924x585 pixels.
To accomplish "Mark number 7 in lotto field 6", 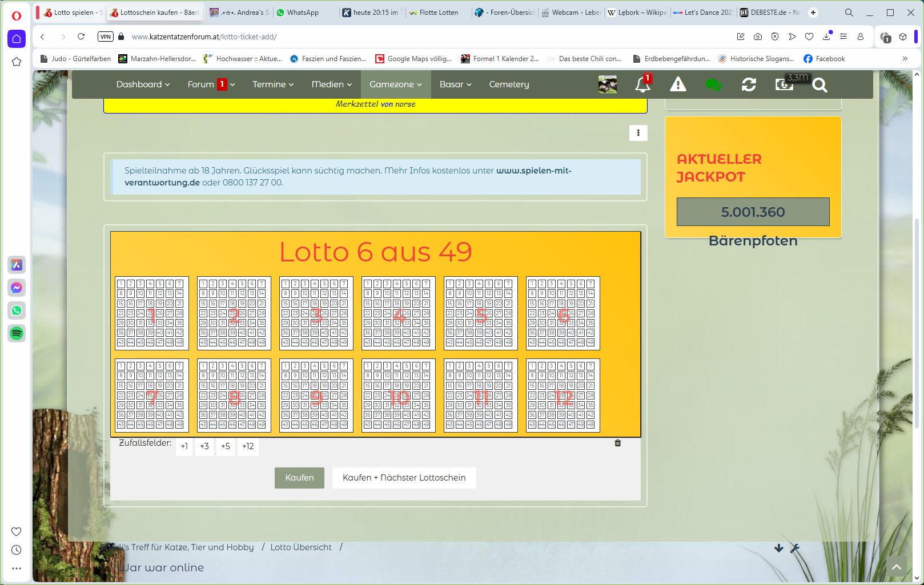I will pyautogui.click(x=590, y=284).
